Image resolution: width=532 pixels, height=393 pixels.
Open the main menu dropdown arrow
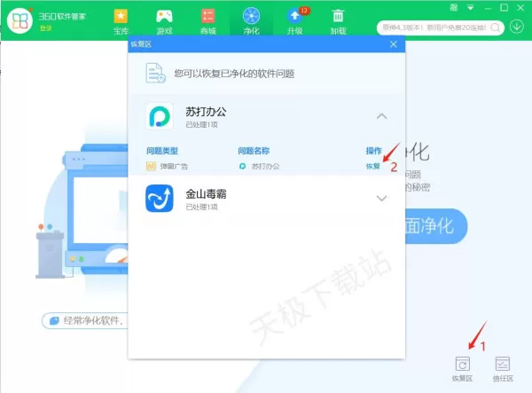(x=470, y=7)
